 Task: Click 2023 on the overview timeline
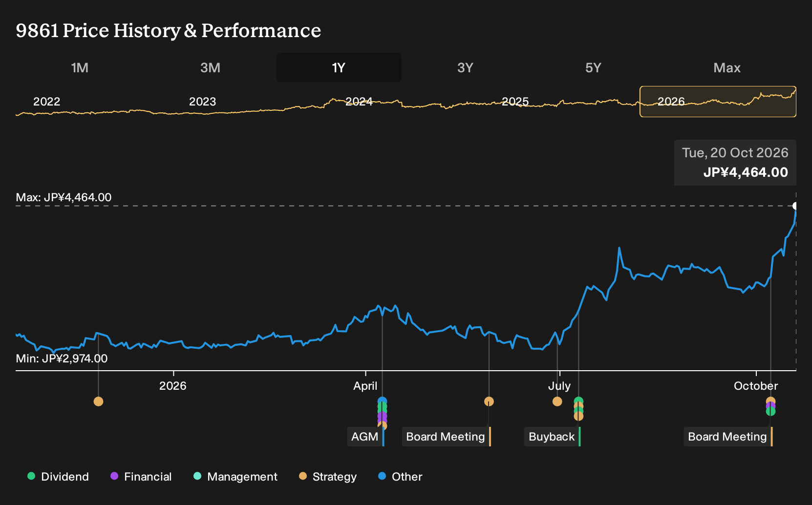click(202, 102)
